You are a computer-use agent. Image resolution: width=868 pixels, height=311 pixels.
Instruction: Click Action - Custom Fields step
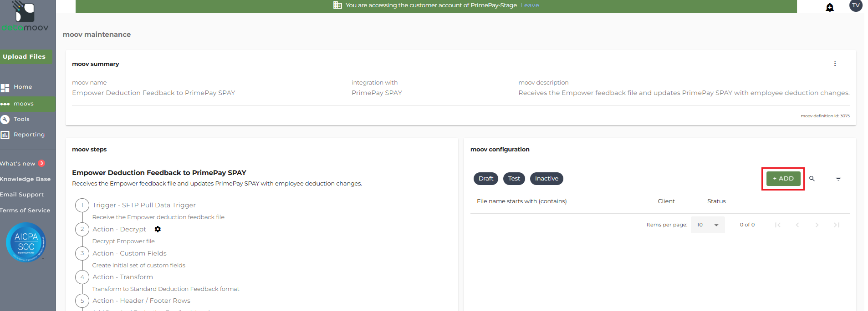click(x=129, y=253)
